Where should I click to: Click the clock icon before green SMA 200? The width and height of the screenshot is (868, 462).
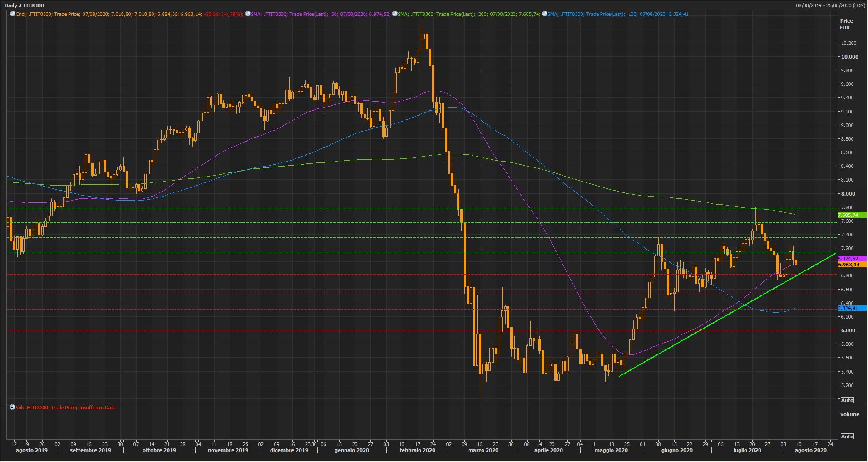pos(395,14)
